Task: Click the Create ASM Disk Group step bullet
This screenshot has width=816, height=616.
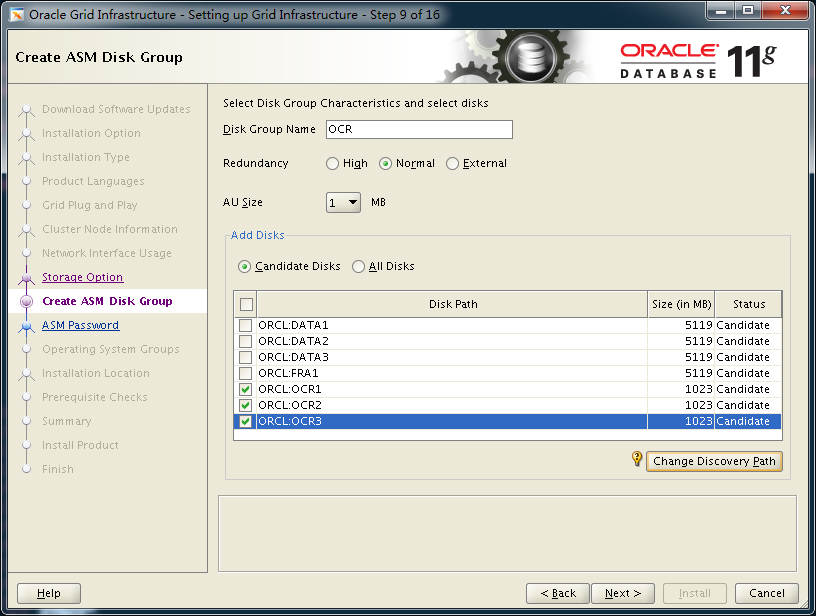Action: (x=26, y=302)
